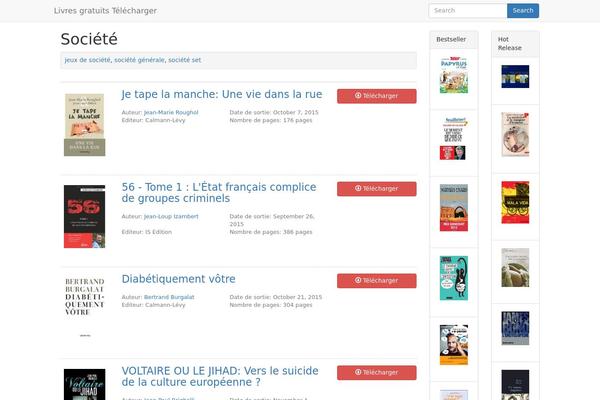Click Date de sortie: October 7, 2015 text

tap(274, 113)
